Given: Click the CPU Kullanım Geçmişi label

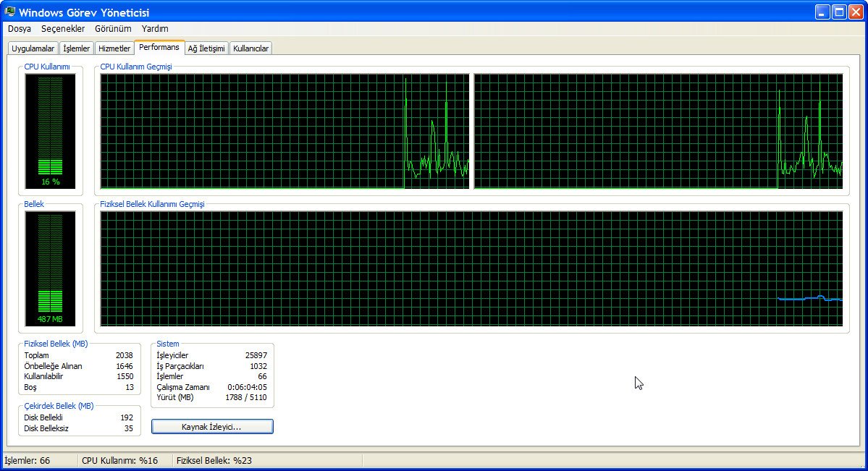Looking at the screenshot, I should tap(136, 67).
